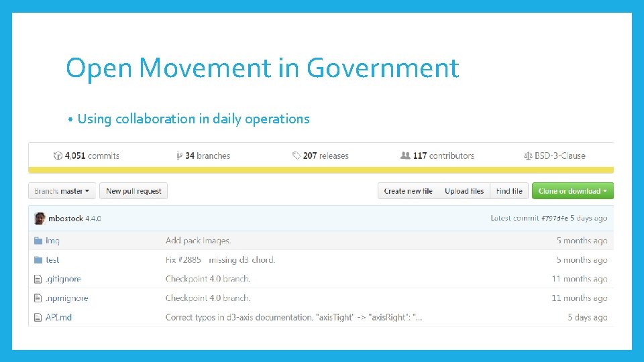Click the img row's 5 months ago
Image resolution: width=644 pixels, height=362 pixels.
coord(582,241)
